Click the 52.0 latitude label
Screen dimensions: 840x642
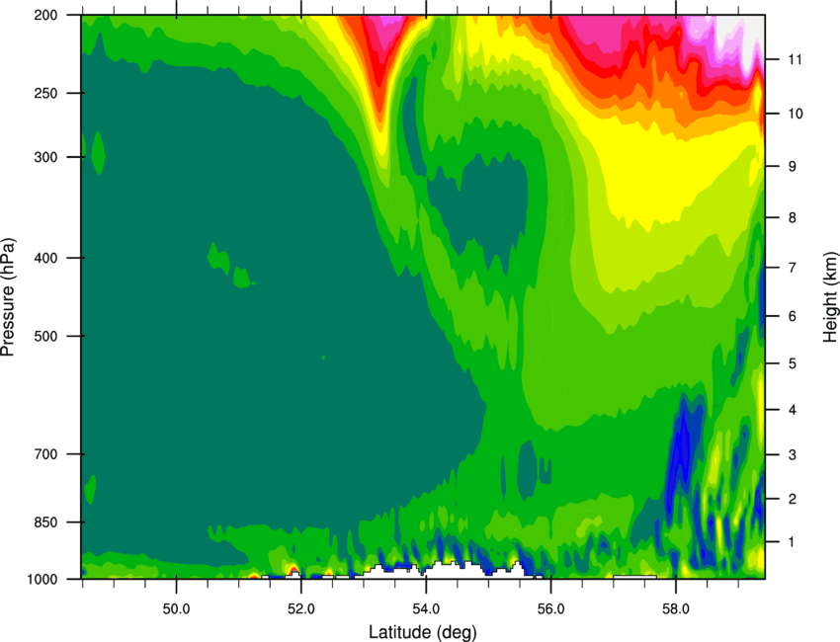click(x=301, y=609)
